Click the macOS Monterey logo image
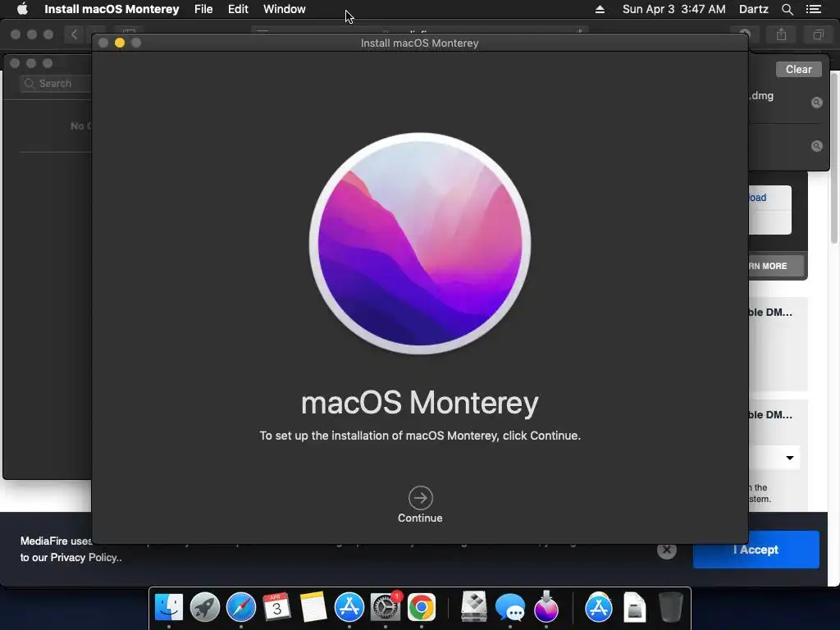The image size is (840, 630). (x=420, y=243)
